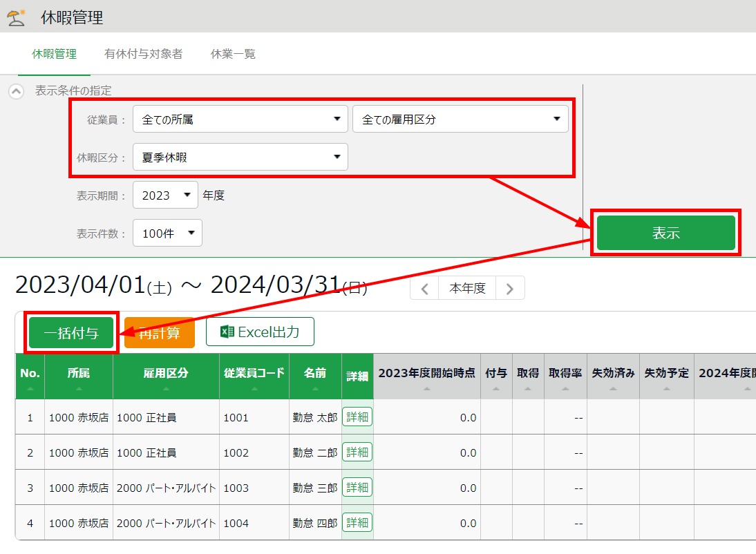This screenshot has height=554, width=756.
Task: Collapse the display conditions panel
Action: 17,90
